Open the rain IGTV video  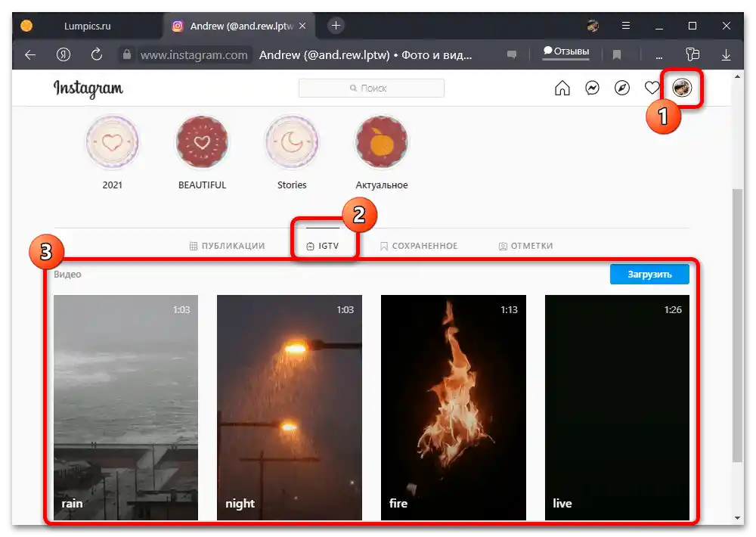click(125, 408)
